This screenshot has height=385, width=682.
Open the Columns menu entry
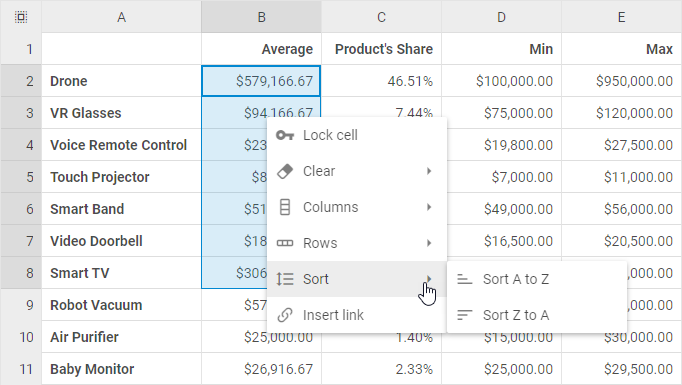click(x=357, y=207)
